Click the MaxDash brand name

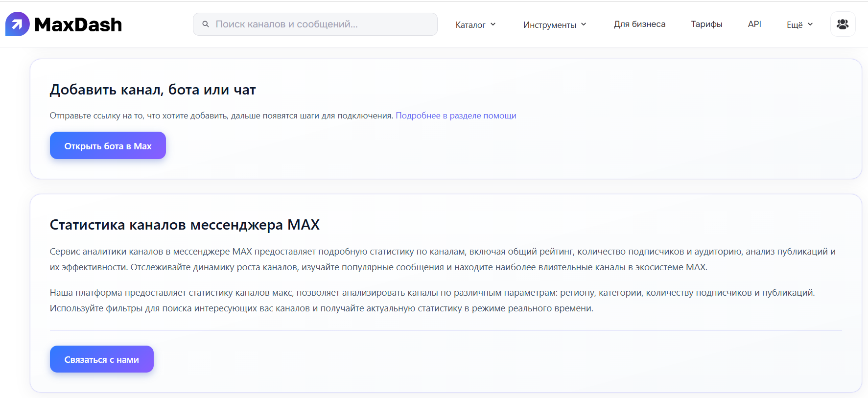pyautogui.click(x=78, y=24)
